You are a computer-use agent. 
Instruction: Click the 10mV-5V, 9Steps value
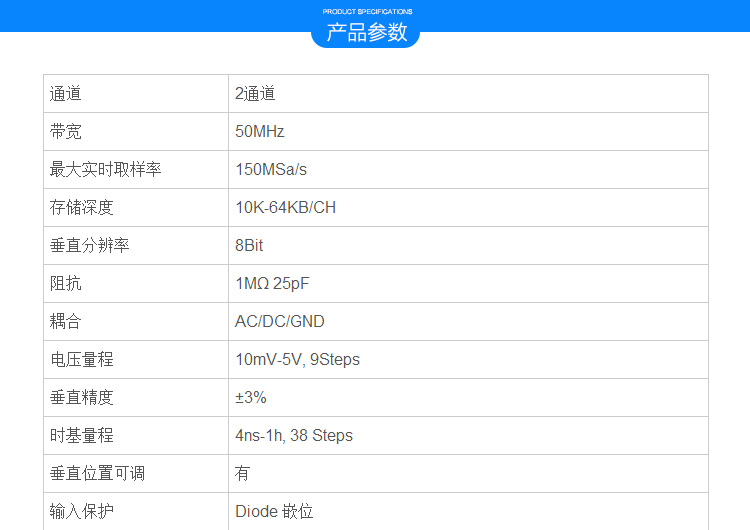pyautogui.click(x=297, y=360)
